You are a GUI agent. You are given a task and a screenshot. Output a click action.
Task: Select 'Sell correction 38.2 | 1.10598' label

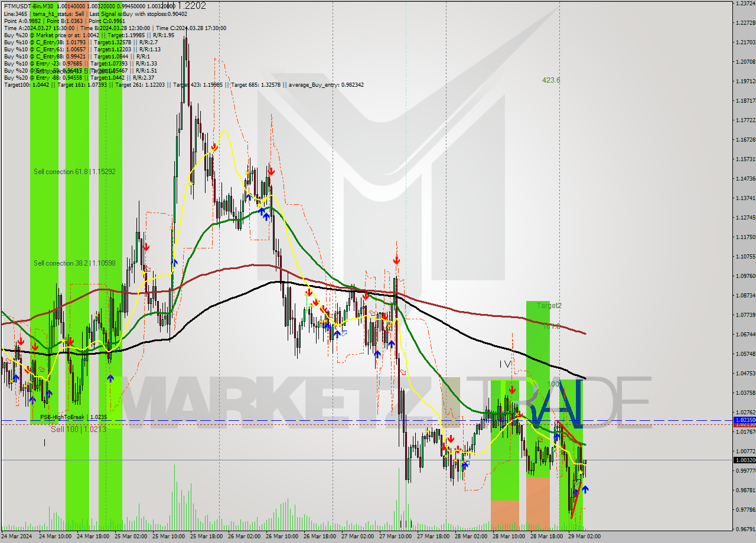click(74, 263)
